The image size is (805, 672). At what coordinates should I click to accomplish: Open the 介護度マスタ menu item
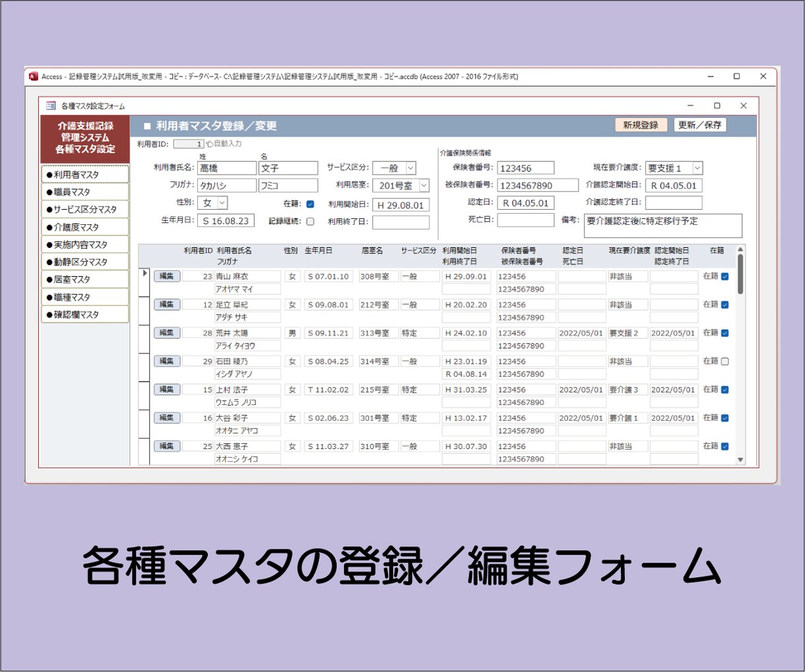[x=84, y=227]
